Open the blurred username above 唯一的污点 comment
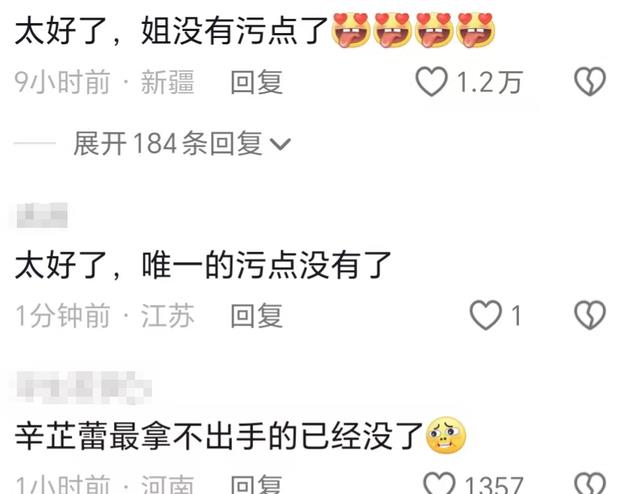The width and height of the screenshot is (640, 494). tap(42, 215)
